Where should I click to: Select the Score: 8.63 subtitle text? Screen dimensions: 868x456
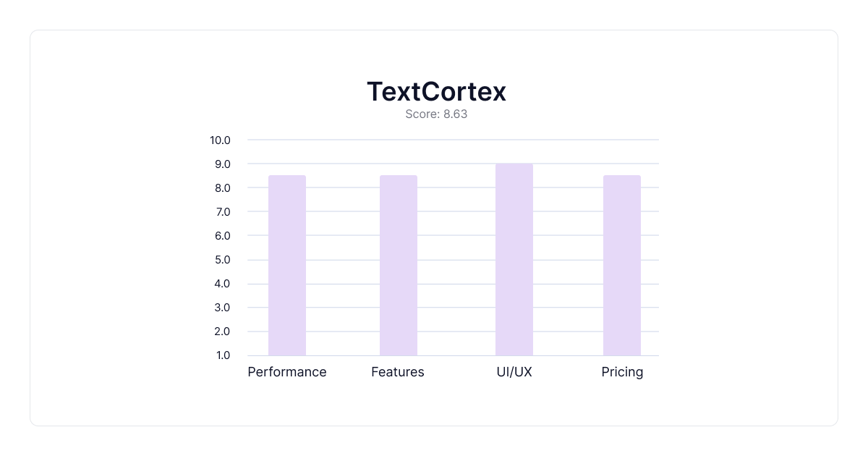(x=436, y=114)
